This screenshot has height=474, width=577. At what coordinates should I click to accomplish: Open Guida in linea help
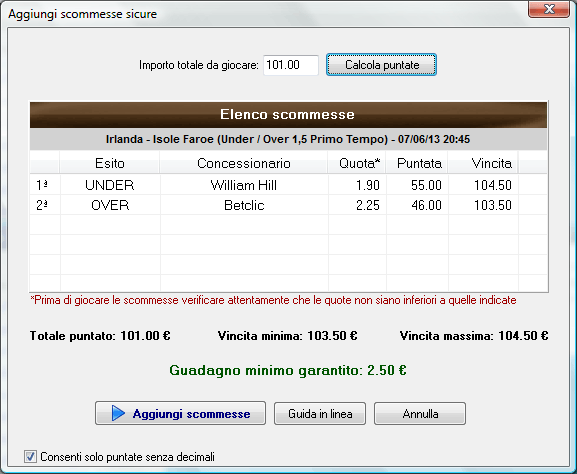(320, 414)
